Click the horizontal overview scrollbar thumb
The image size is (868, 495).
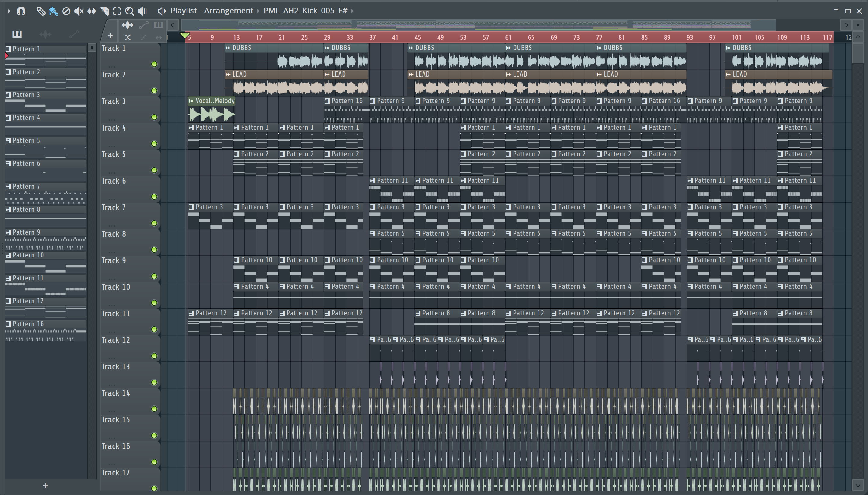(x=479, y=25)
